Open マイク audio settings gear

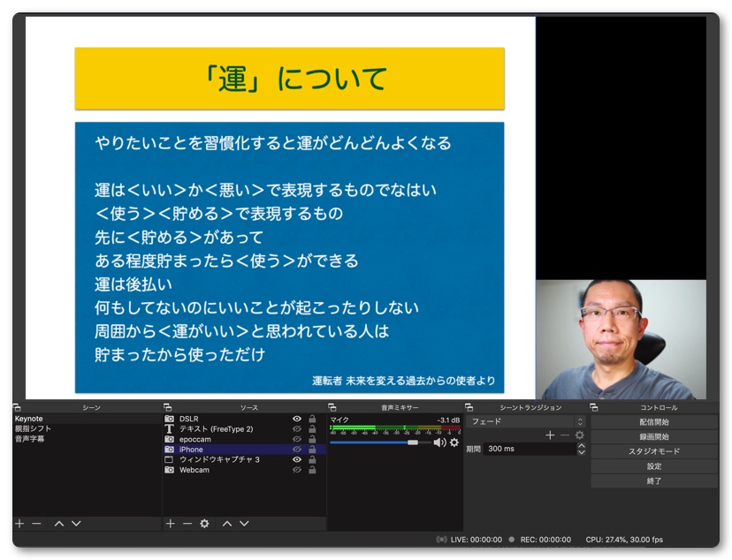(454, 443)
